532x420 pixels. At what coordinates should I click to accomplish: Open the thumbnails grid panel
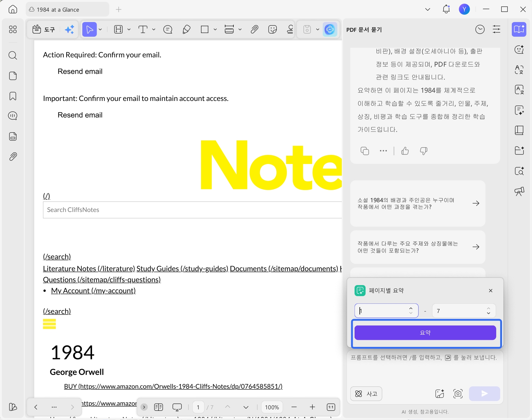(13, 29)
